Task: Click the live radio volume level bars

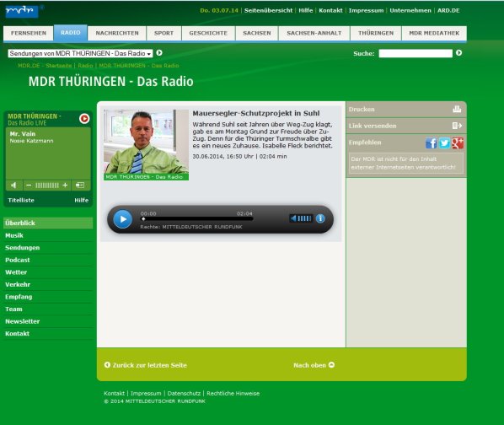Action: pos(47,186)
